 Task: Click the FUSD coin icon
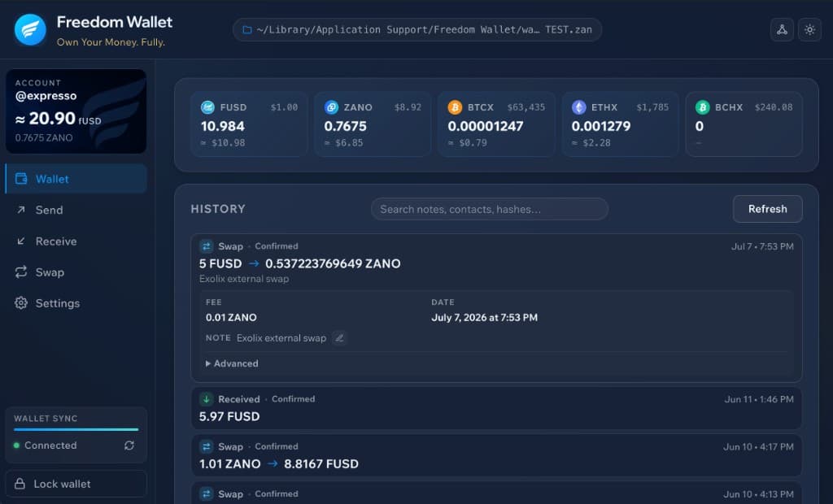(x=207, y=107)
